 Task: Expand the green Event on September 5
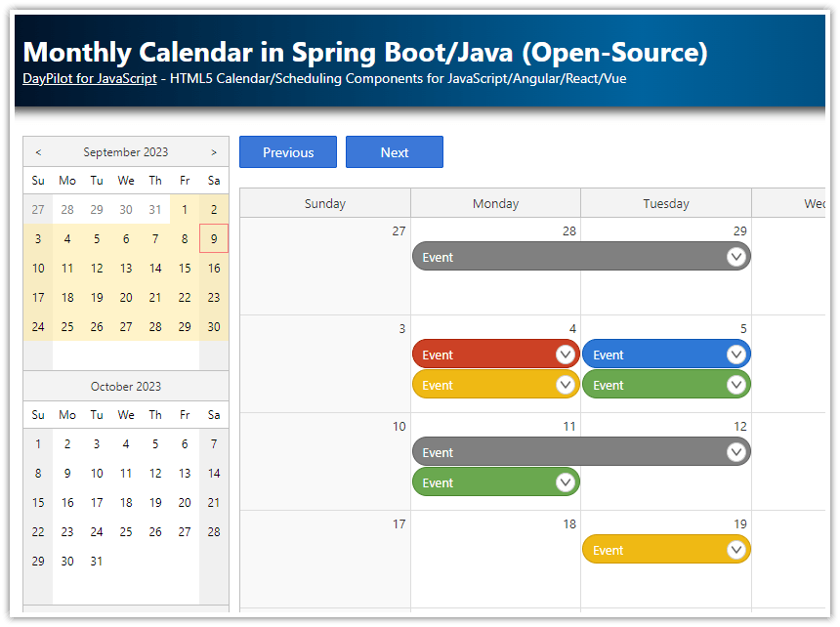736,384
